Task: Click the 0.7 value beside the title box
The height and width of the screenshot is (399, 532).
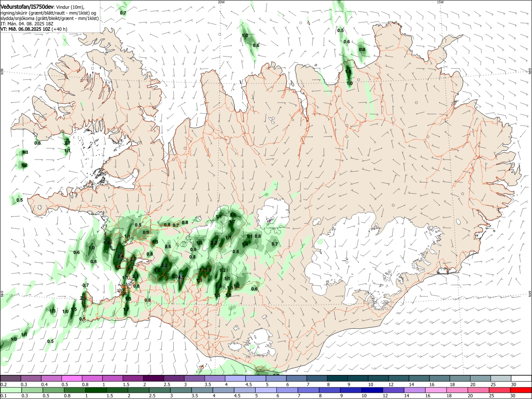Action: pyautogui.click(x=123, y=13)
